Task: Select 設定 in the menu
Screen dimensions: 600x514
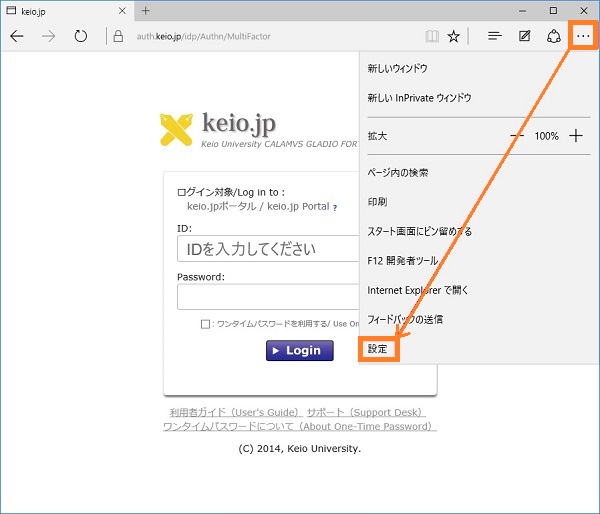Action: (378, 349)
